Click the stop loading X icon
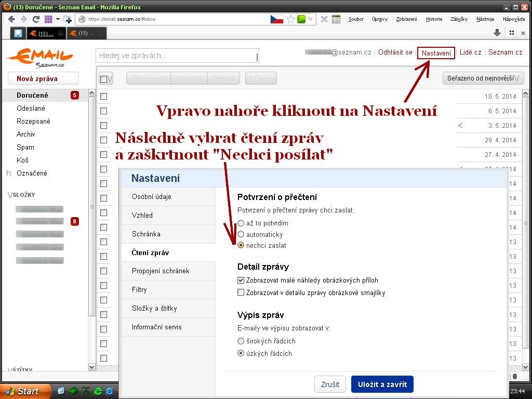This screenshot has height=399, width=532. (324, 19)
